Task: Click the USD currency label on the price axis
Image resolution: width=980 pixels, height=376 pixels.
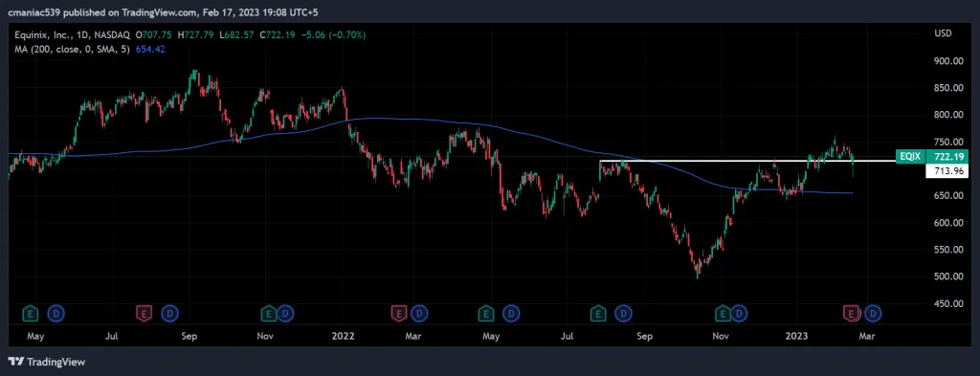Action: tap(943, 33)
